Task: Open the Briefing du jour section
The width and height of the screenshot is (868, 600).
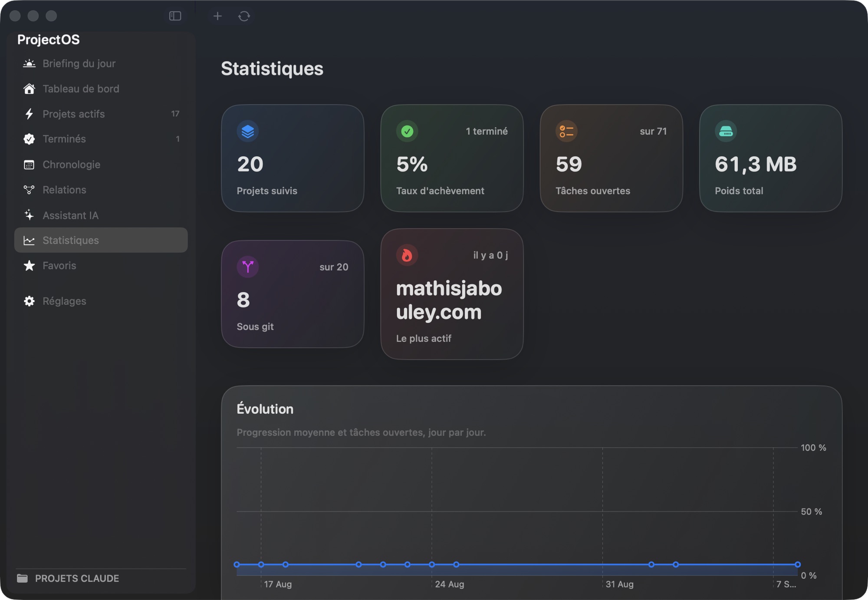Action: (x=101, y=63)
